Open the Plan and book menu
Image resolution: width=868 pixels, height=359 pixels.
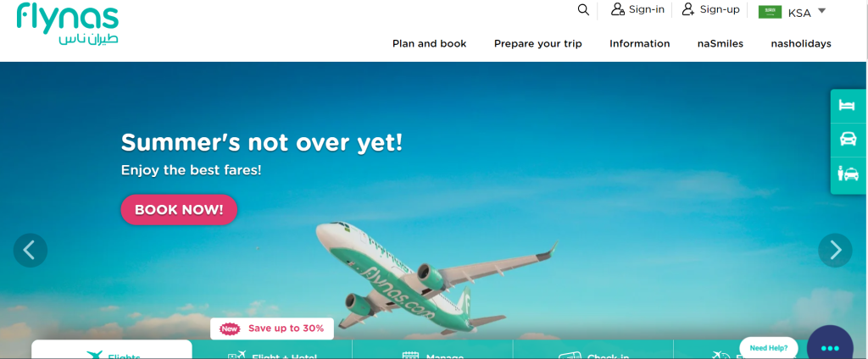430,44
